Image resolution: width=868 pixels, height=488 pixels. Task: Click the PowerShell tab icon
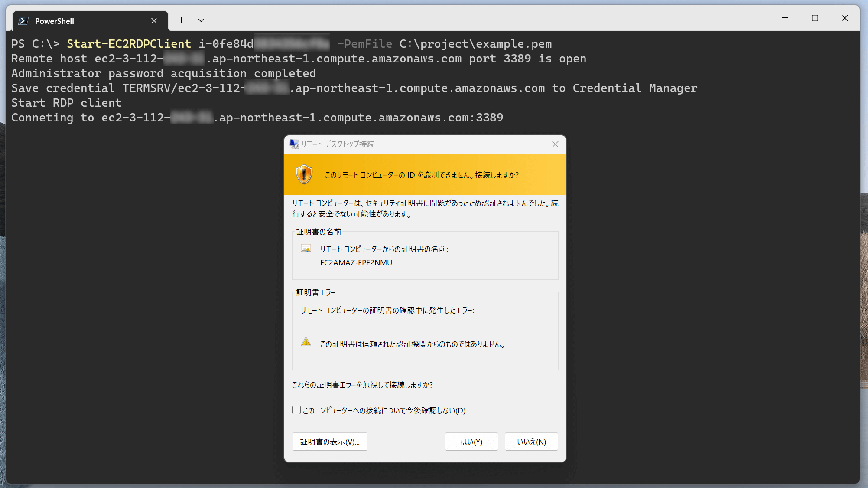[x=23, y=21]
